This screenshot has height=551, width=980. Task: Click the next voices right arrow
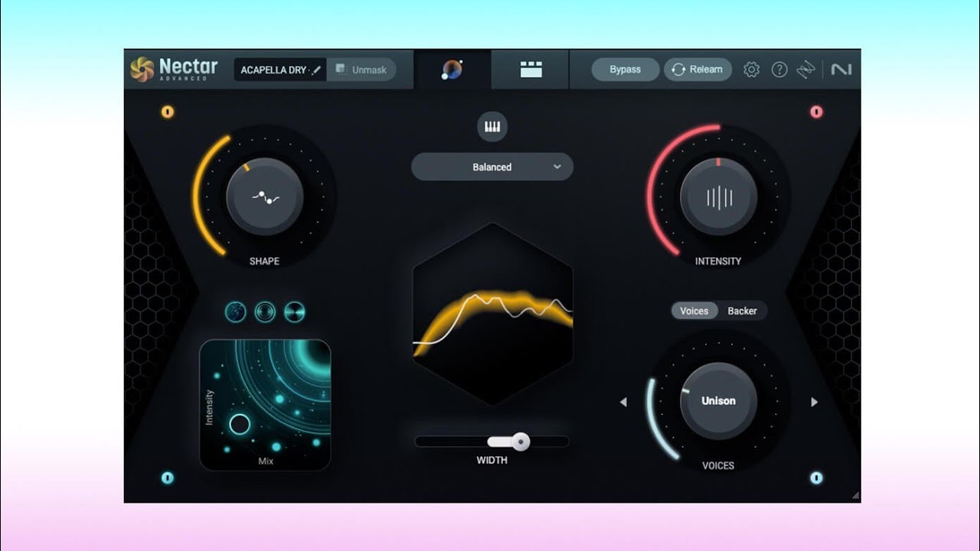pyautogui.click(x=814, y=402)
